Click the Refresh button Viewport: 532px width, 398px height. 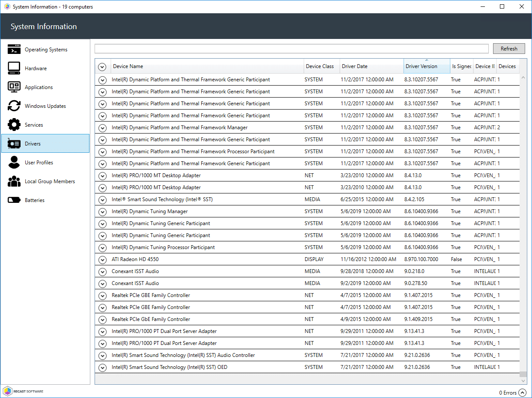coord(509,49)
